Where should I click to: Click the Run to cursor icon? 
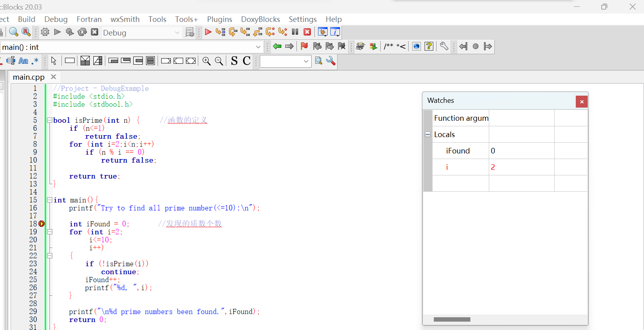pyautogui.click(x=220, y=32)
